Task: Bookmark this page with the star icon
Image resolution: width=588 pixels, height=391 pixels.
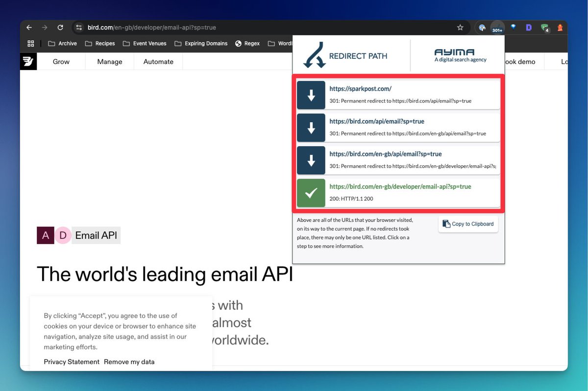Action: click(460, 27)
